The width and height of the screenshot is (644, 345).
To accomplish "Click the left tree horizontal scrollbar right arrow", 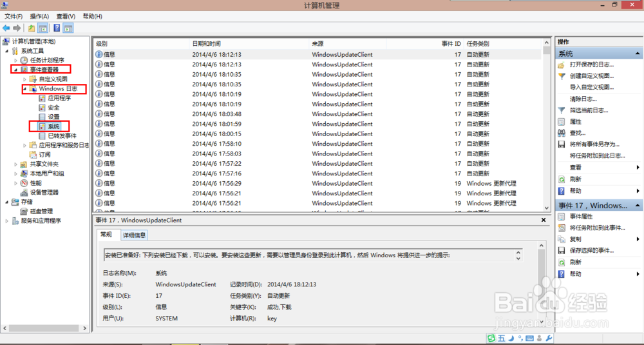I will (x=84, y=328).
